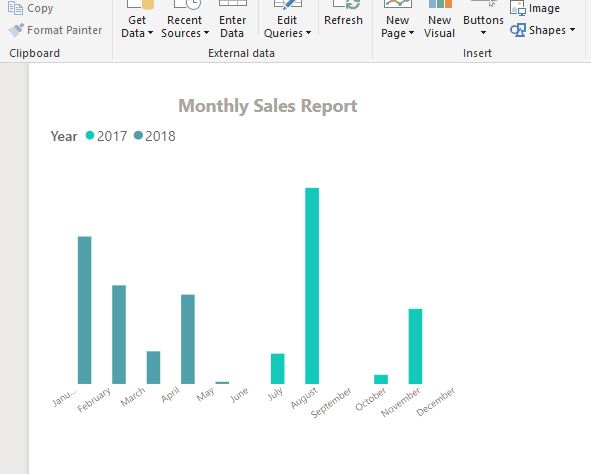Expand the Recent Sources dropdown
Image resolution: width=591 pixels, height=474 pixels.
click(185, 20)
